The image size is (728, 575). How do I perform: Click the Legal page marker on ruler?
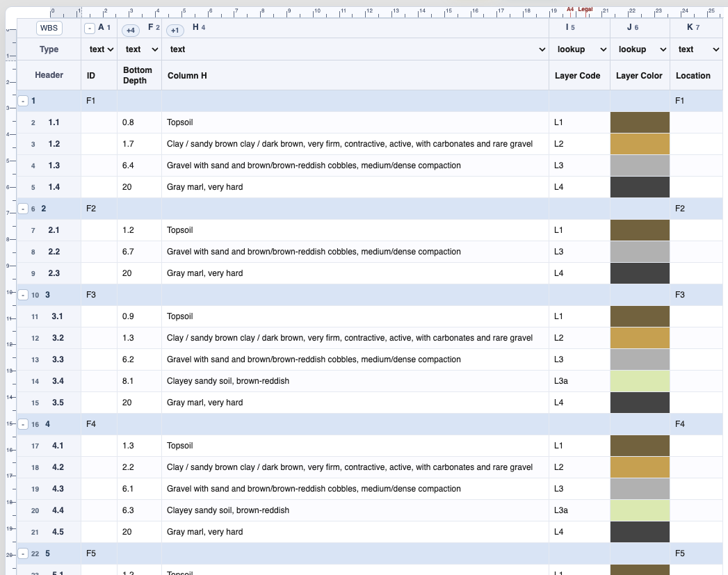click(585, 9)
